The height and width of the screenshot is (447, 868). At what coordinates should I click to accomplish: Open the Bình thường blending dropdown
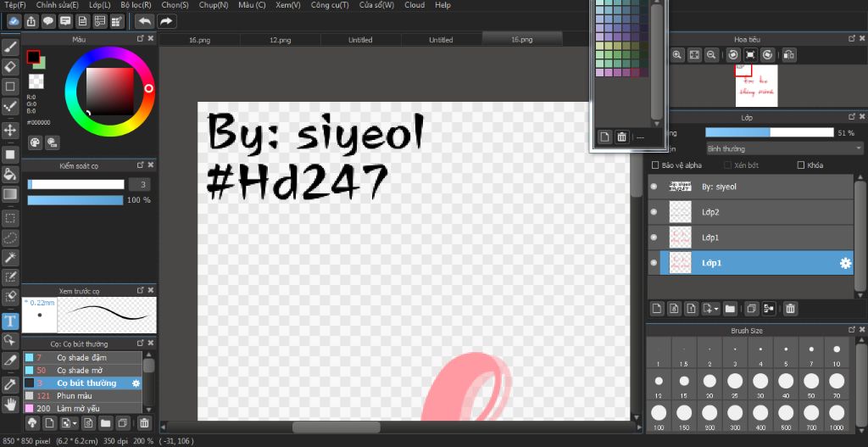pos(784,148)
